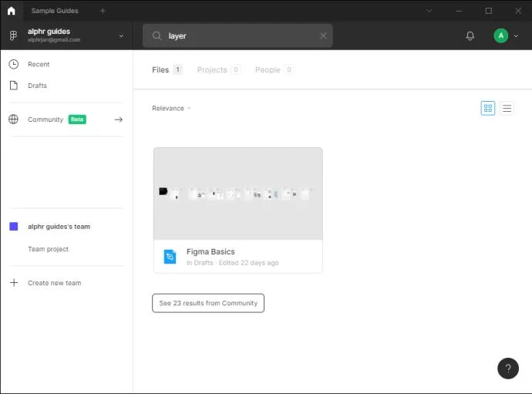The width and height of the screenshot is (532, 394).
Task: Click the Recent clock icon
Action: click(x=14, y=64)
